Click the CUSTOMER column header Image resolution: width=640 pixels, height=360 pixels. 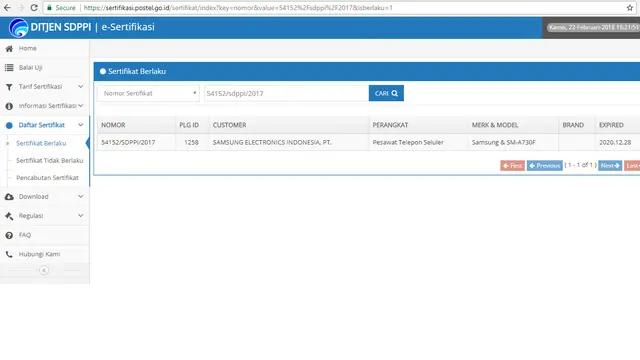tap(229, 125)
